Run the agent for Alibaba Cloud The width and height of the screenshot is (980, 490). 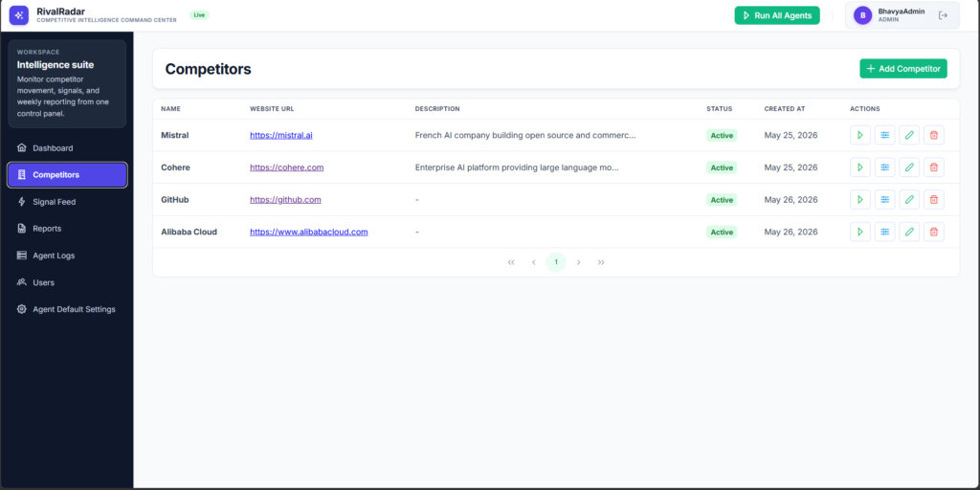coord(860,232)
